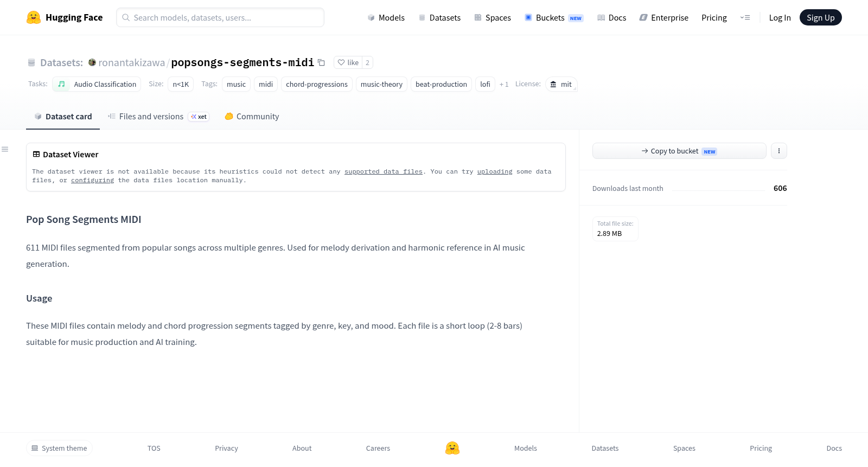Image resolution: width=868 pixels, height=467 pixels.
Task: Click the Audio Classification task tag
Action: tap(97, 84)
